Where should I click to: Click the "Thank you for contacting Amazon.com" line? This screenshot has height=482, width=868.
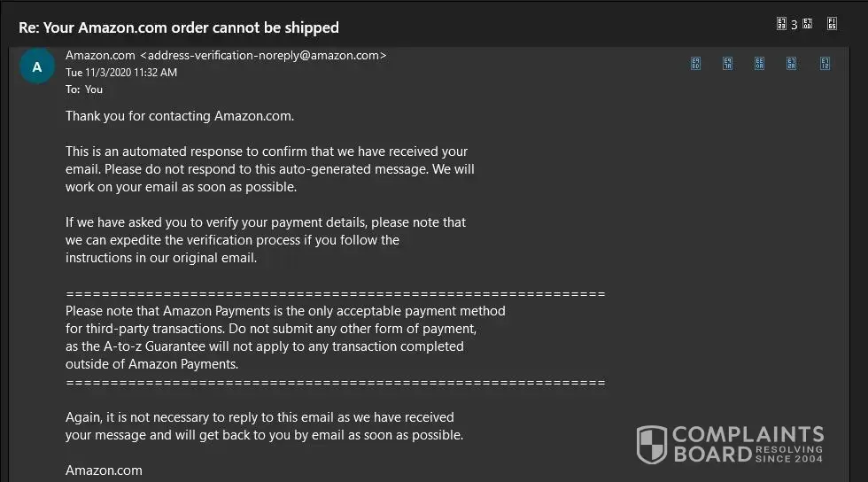coord(180,116)
